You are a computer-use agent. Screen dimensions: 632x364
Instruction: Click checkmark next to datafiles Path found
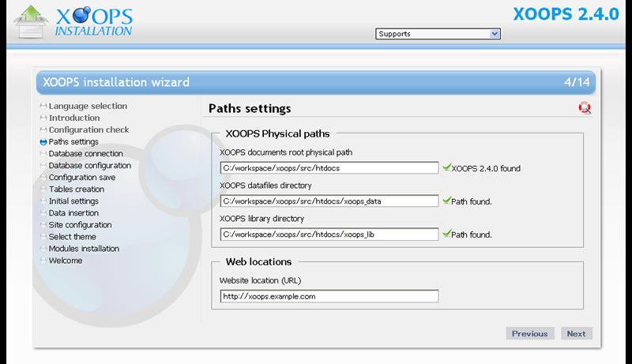446,200
